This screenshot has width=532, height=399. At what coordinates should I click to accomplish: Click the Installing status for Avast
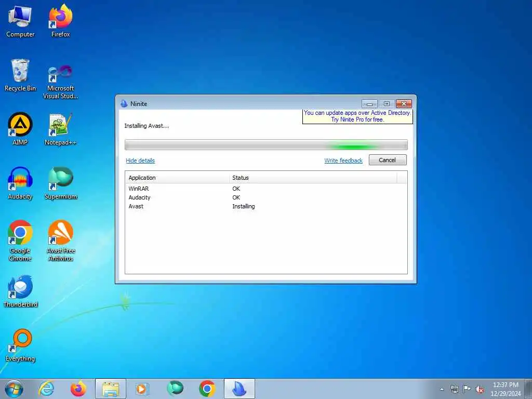pos(243,206)
